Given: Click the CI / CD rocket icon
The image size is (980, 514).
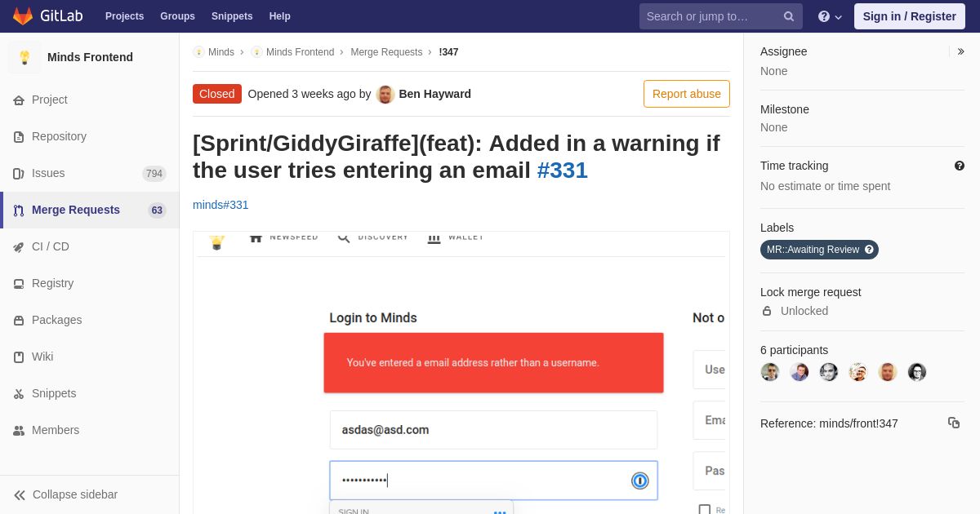Looking at the screenshot, I should [x=19, y=246].
